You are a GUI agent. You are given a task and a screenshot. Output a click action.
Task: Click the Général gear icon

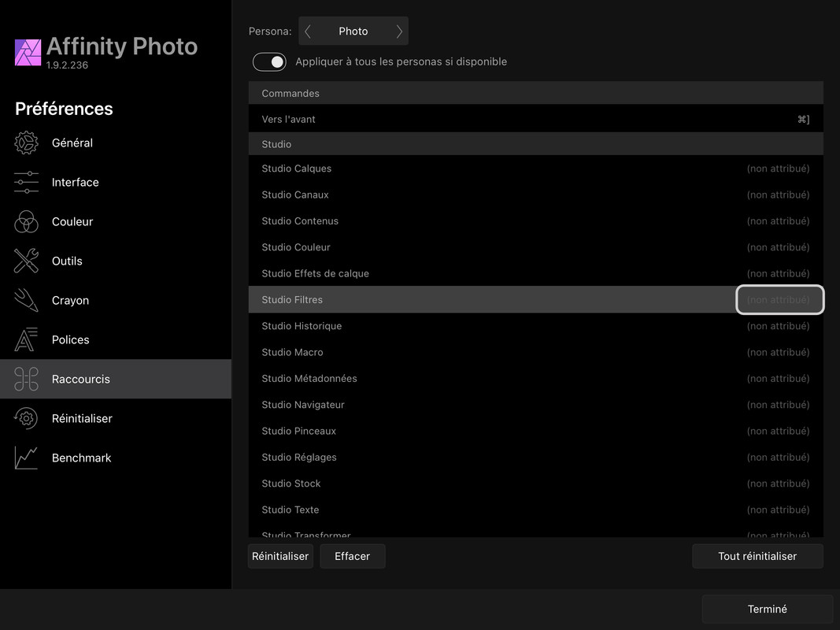point(26,143)
